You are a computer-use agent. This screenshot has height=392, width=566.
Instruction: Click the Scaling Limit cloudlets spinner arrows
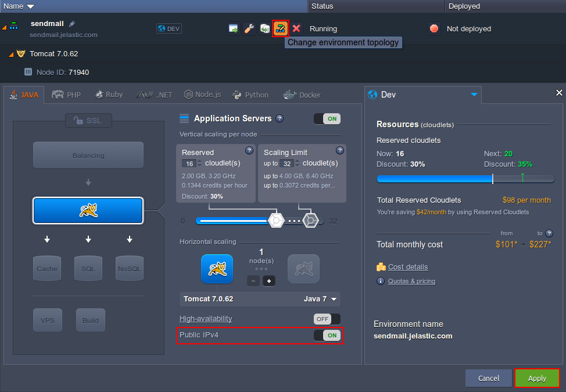click(297, 163)
